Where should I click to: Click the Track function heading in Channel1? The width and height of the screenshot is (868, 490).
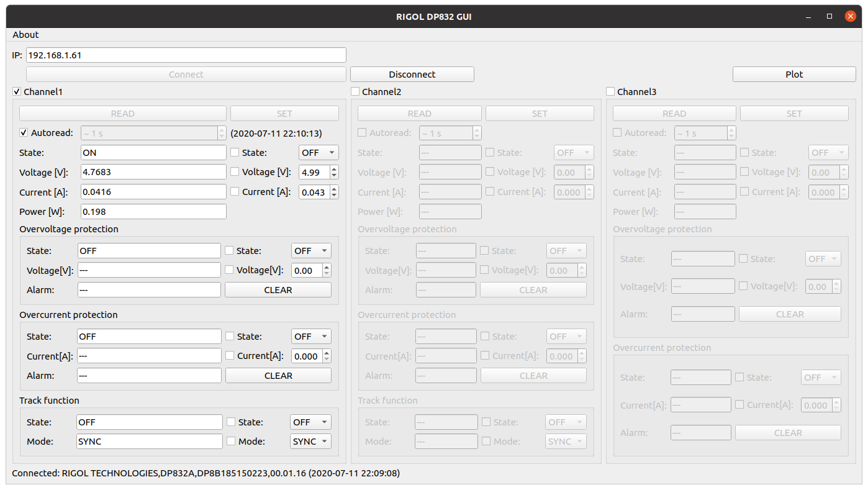50,401
